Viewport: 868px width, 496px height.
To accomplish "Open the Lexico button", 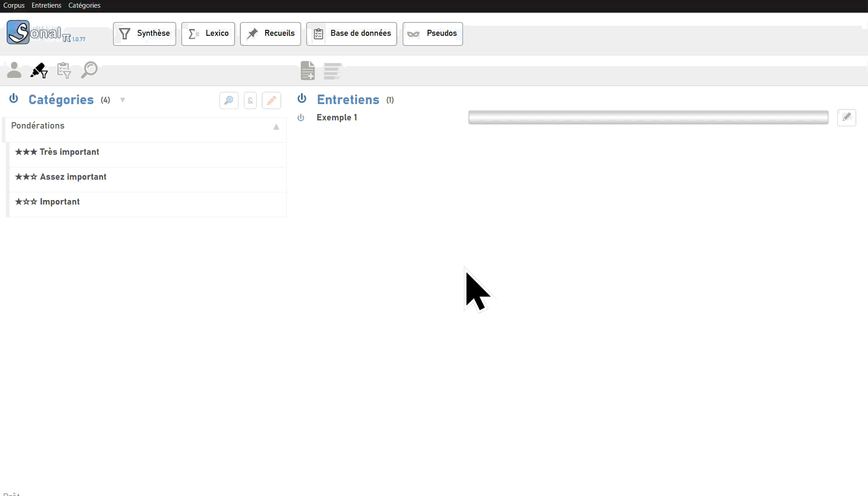I will click(208, 33).
